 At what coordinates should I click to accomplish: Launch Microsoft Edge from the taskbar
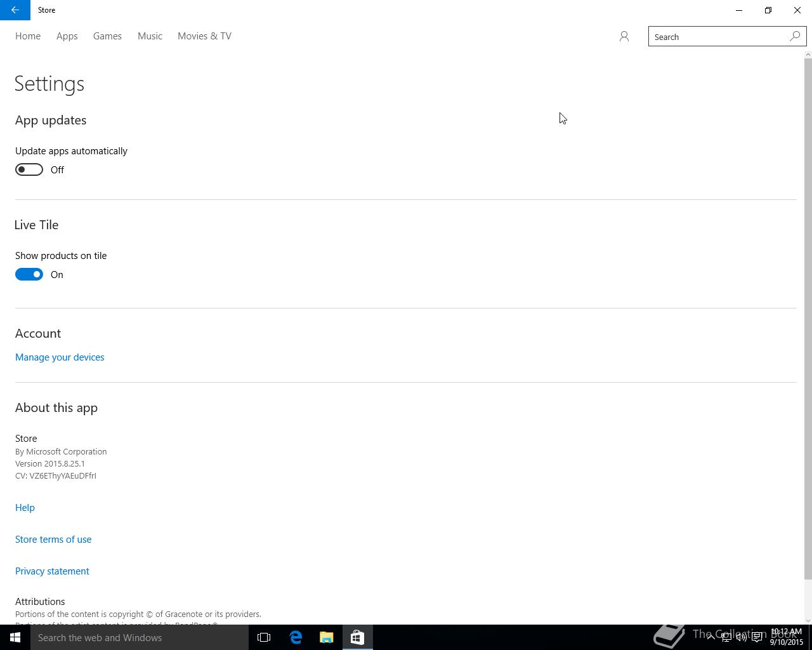click(296, 637)
